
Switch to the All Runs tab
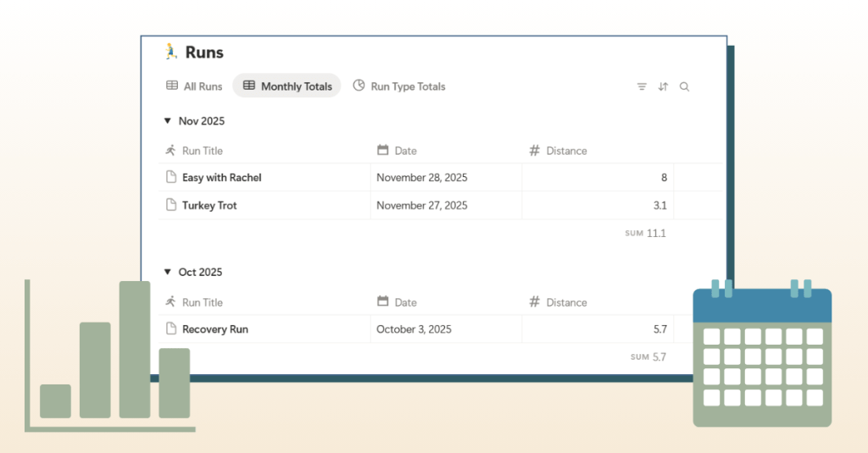(194, 86)
